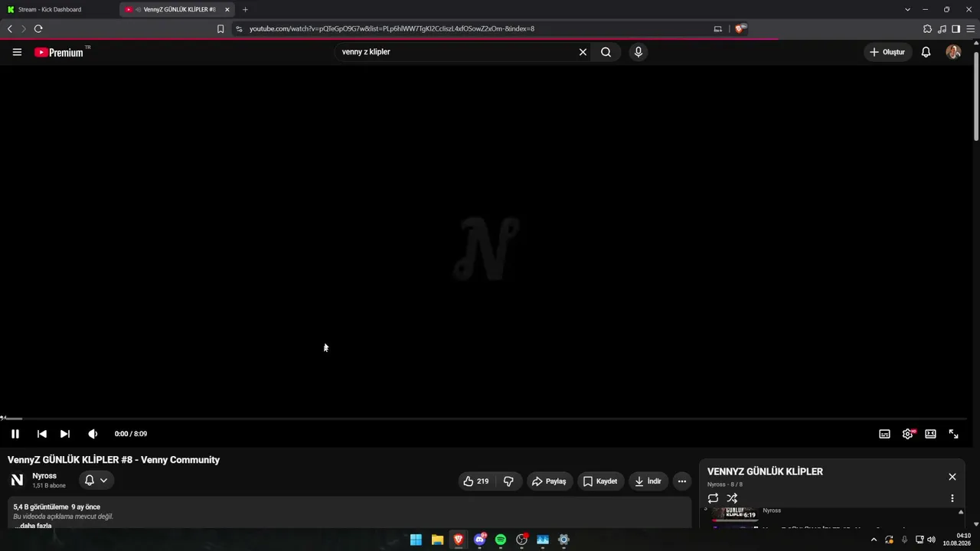The image size is (980, 551).
Task: Show hidden system tray icons
Action: [874, 540]
